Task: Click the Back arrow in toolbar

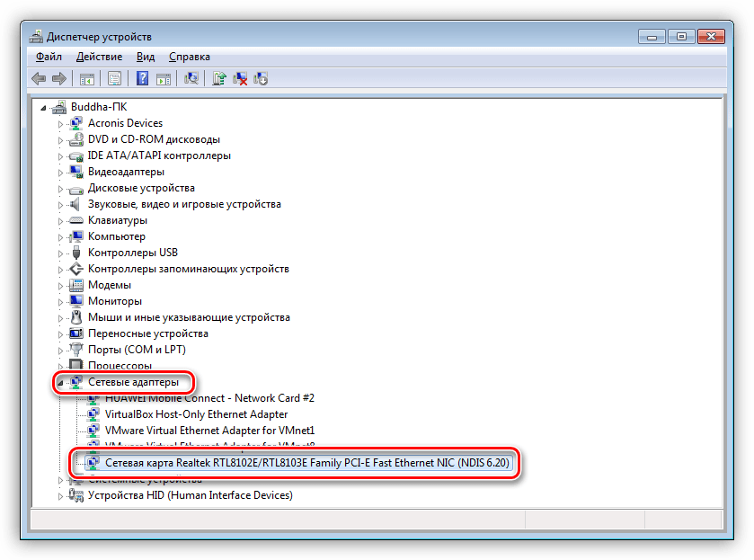Action: [39, 79]
